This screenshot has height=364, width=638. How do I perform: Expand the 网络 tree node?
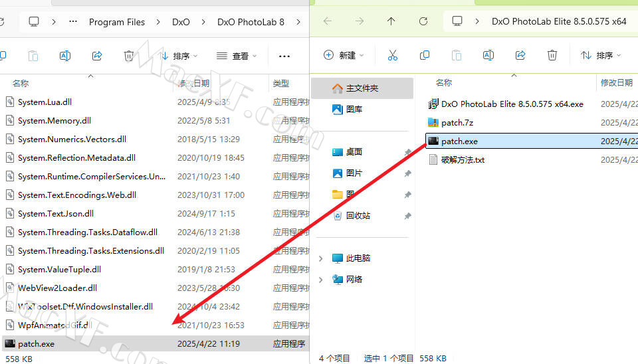point(320,280)
